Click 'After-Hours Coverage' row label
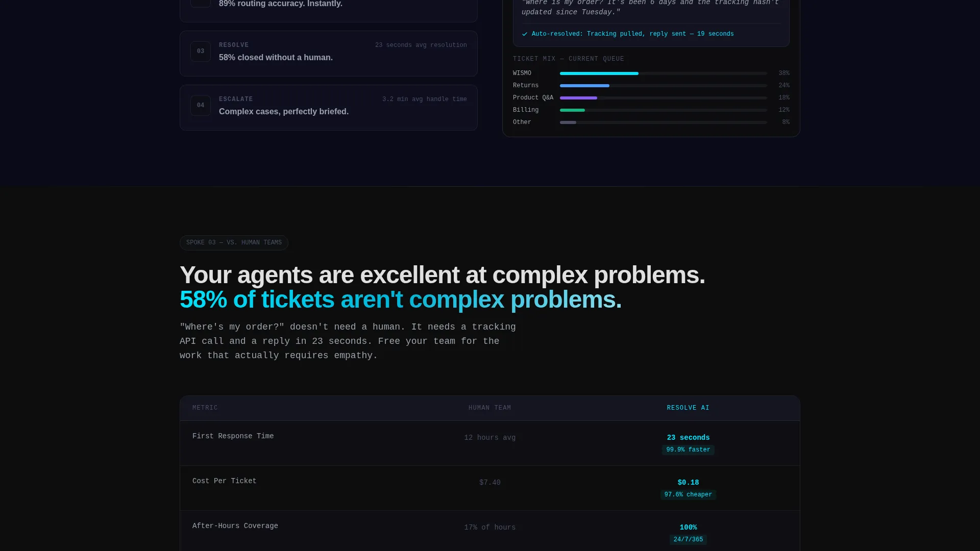This screenshot has width=980, height=551. point(235,526)
